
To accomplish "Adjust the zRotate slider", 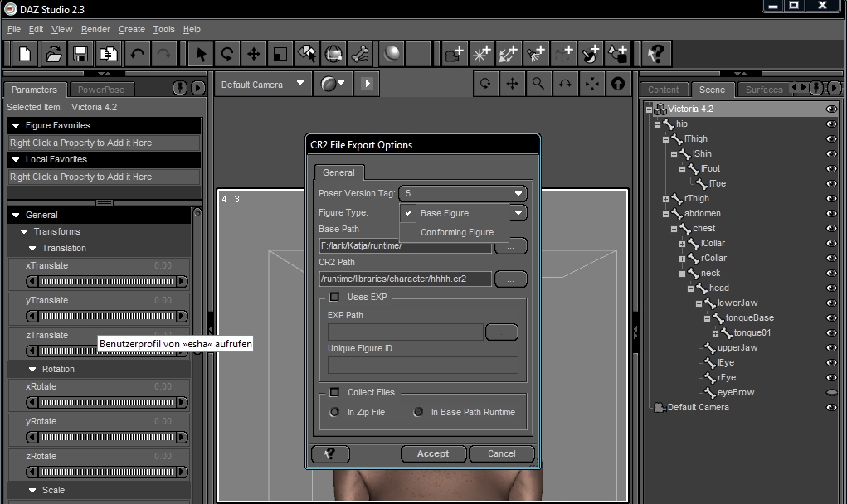I will click(107, 472).
